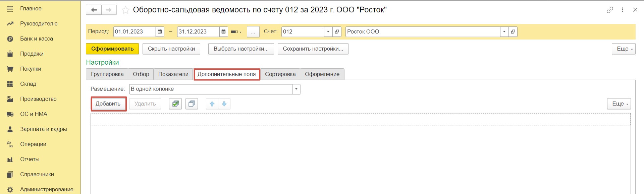Close the report with the X button

pos(635,10)
